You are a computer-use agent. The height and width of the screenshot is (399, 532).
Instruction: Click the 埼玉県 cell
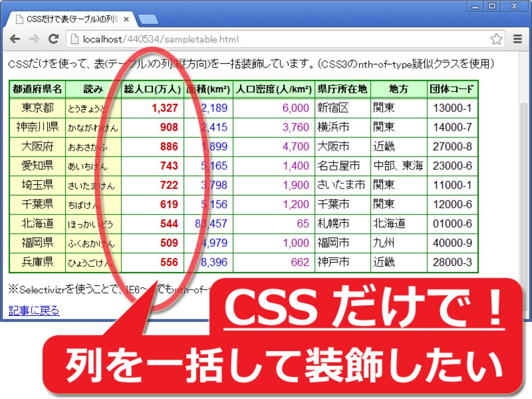tap(37, 185)
